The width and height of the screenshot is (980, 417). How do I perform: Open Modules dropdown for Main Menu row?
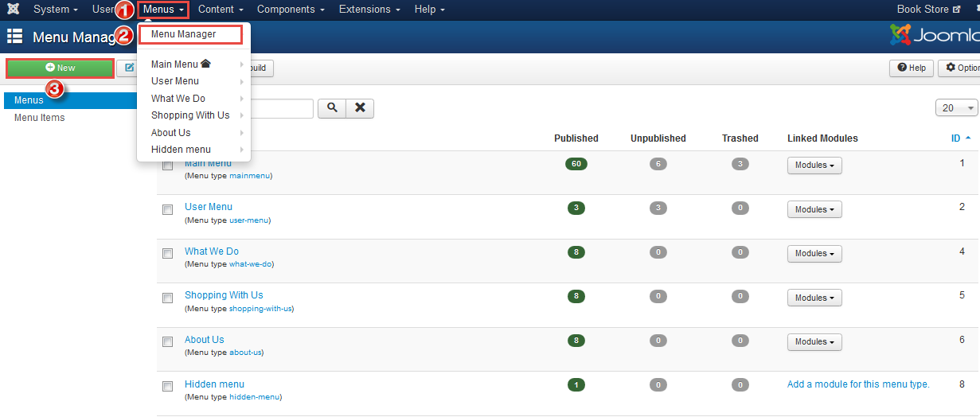coord(814,166)
